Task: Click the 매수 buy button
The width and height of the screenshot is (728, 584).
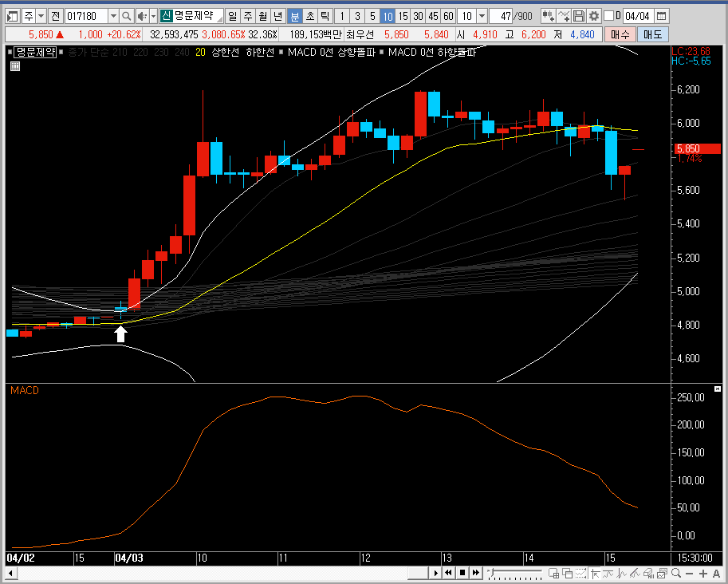Action: (x=620, y=34)
